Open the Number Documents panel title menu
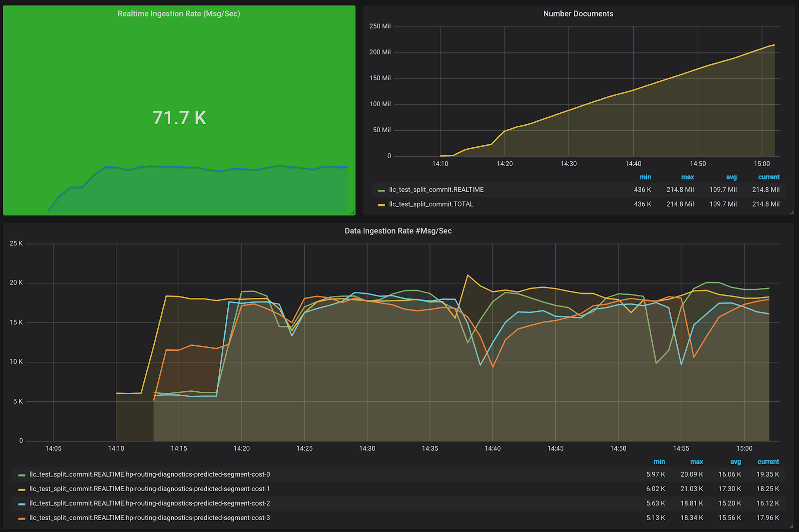Screen dimensions: 799x532 pyautogui.click(x=578, y=14)
